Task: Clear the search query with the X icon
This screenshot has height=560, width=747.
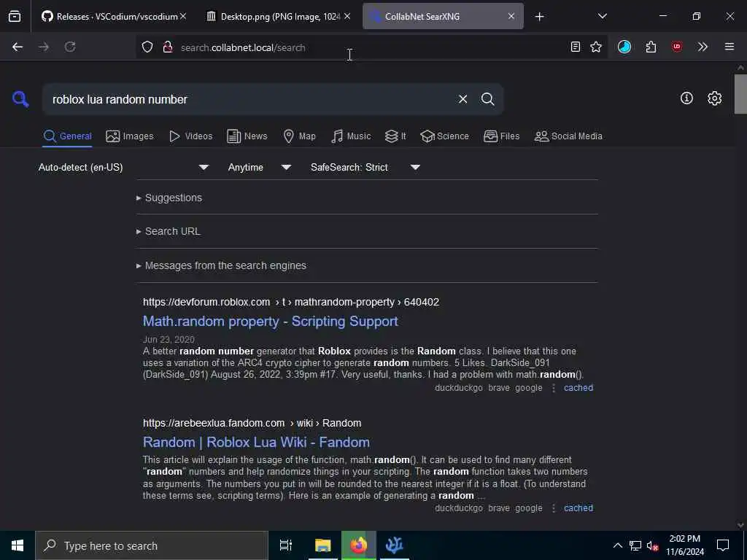Action: click(462, 99)
